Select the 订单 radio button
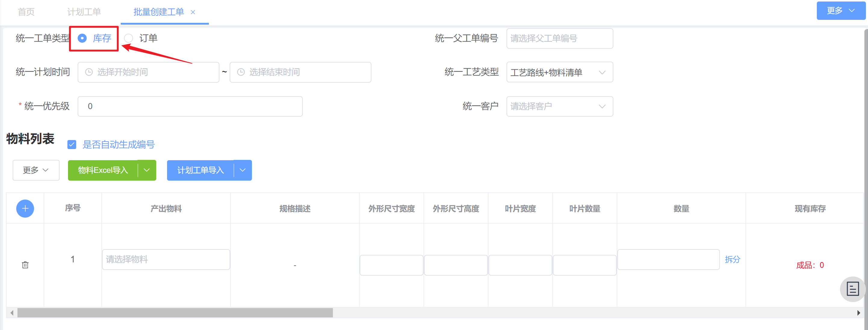The height and width of the screenshot is (330, 868). pyautogui.click(x=129, y=38)
